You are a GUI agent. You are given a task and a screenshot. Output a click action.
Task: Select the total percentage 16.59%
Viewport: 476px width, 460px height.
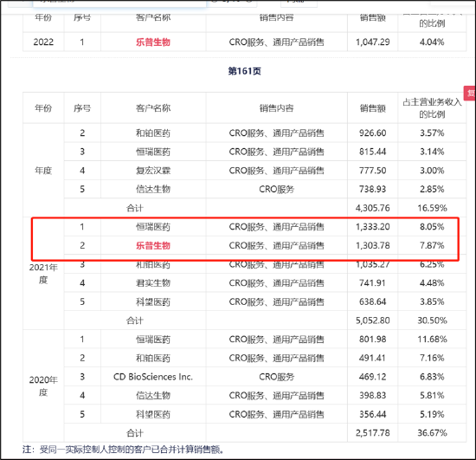click(432, 208)
